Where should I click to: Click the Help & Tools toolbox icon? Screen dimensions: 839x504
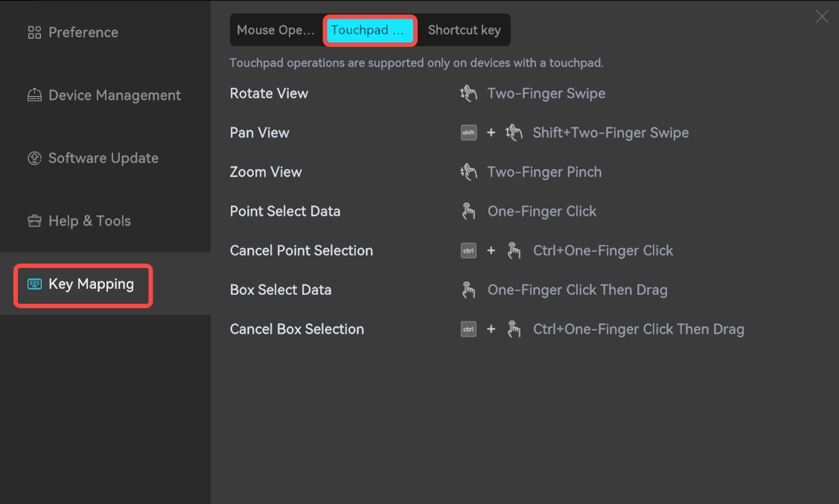point(34,221)
